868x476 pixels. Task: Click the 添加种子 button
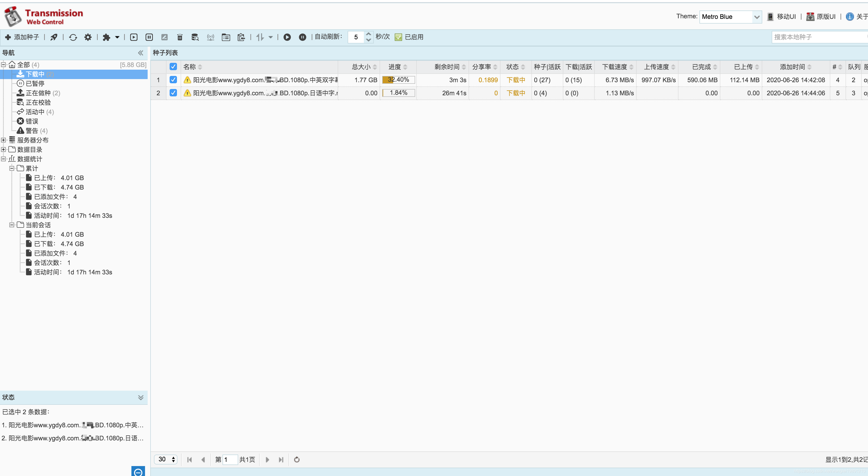[22, 37]
